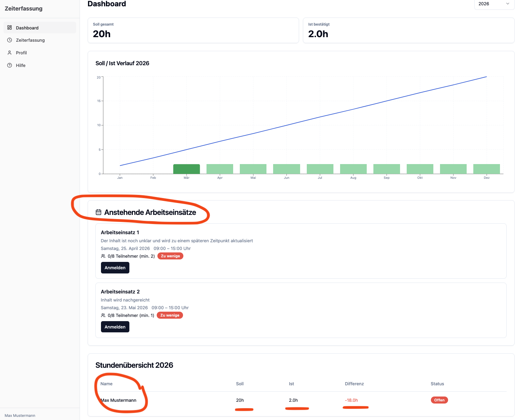Viewport: 521px width, 420px height.
Task: Click Max Mustermann row in Stundenübersicht table
Action: (x=119, y=400)
